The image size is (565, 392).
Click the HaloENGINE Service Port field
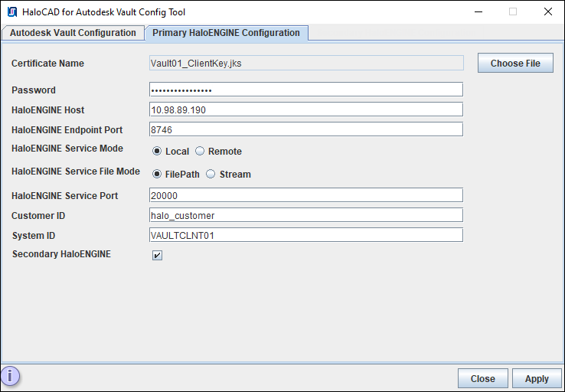306,195
